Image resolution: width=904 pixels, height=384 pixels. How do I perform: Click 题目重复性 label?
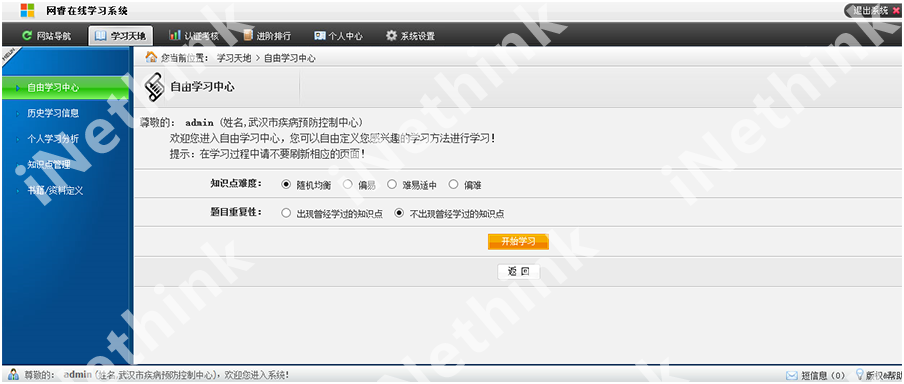236,212
